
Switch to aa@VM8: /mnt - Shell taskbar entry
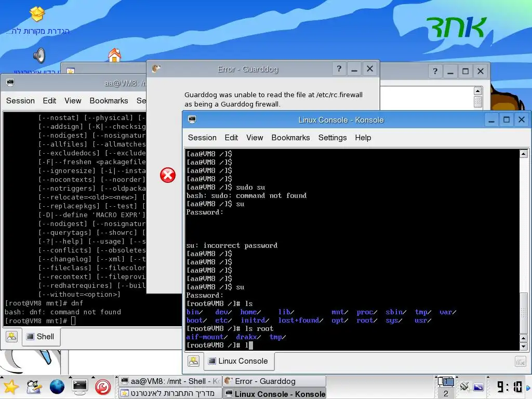pos(170,381)
